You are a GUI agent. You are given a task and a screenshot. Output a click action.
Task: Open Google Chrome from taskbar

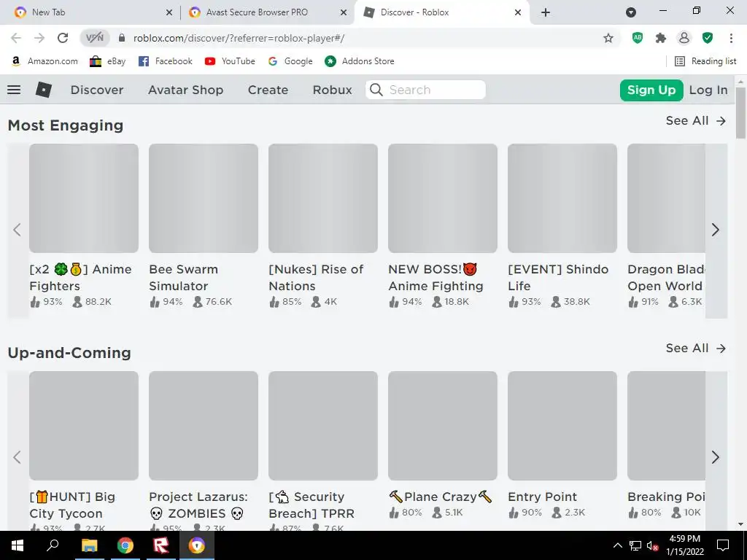click(125, 545)
